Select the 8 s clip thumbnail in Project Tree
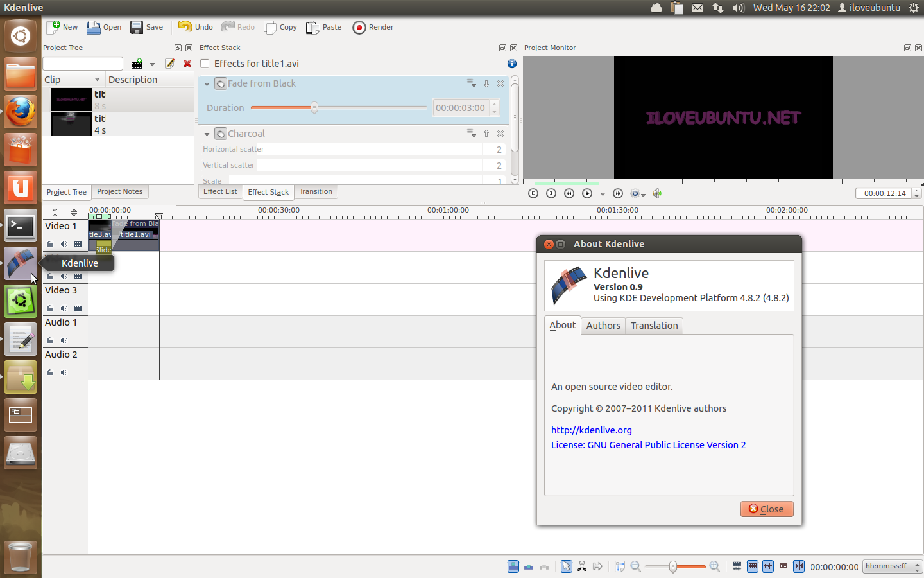This screenshot has height=578, width=924. pyautogui.click(x=72, y=100)
